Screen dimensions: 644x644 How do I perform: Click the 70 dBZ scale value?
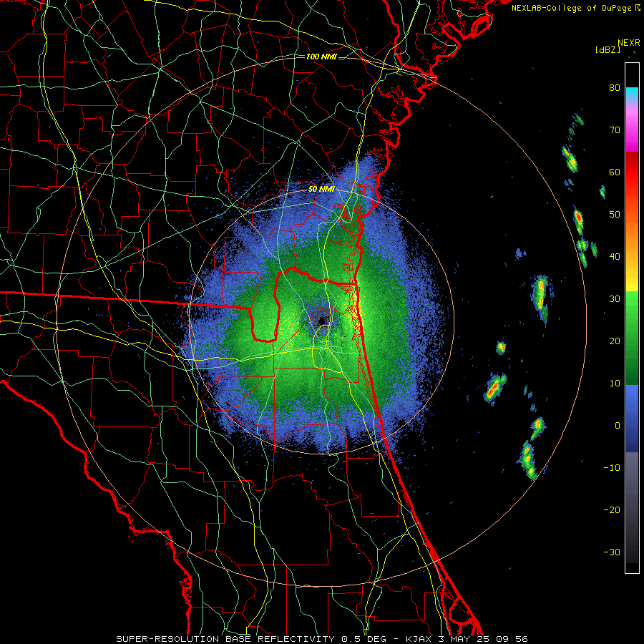(615, 130)
